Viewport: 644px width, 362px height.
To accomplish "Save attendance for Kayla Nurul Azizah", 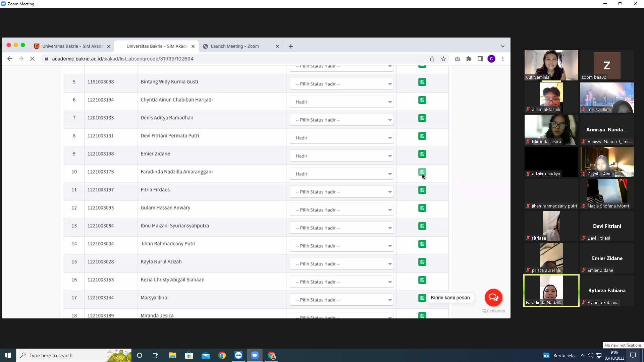I will point(422,262).
